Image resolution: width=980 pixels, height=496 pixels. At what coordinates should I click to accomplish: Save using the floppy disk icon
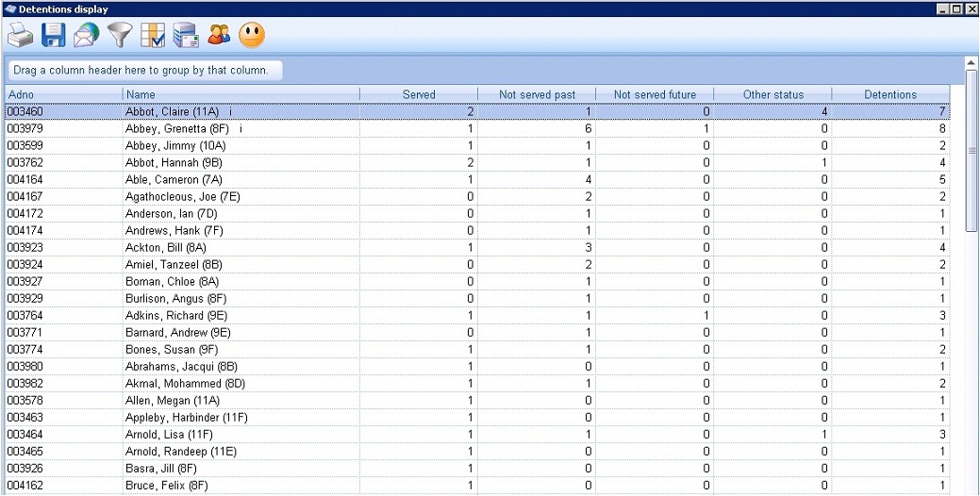tap(54, 35)
